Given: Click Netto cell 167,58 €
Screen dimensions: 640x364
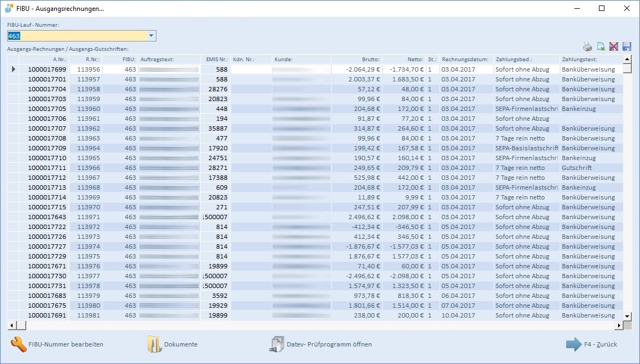Looking at the screenshot, I should coord(404,148).
